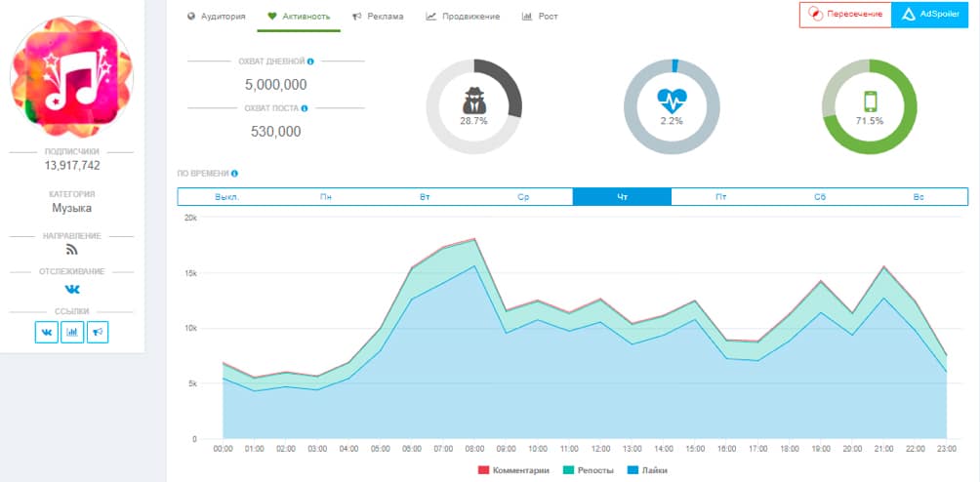Click the spy icon in the 28.7% donut
980x482 pixels.
(473, 100)
